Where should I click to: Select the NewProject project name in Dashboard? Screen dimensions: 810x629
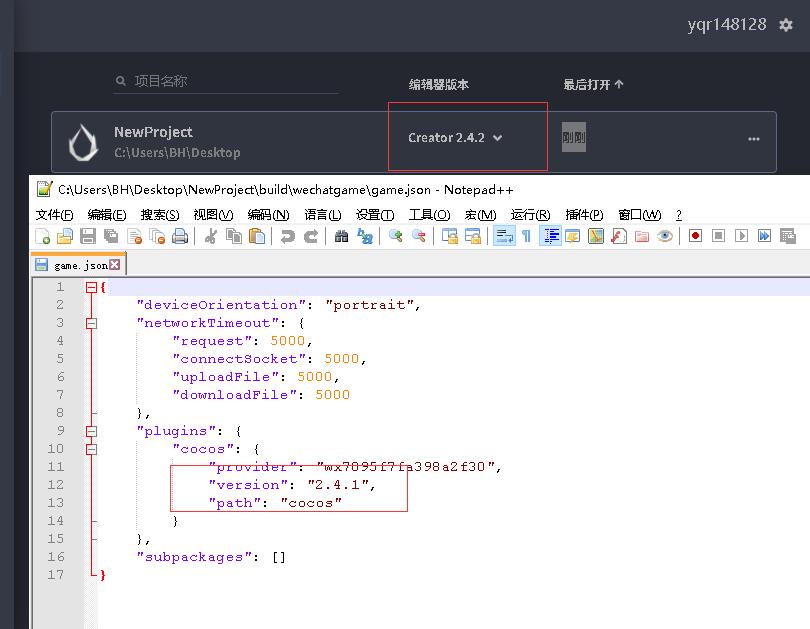(x=153, y=132)
